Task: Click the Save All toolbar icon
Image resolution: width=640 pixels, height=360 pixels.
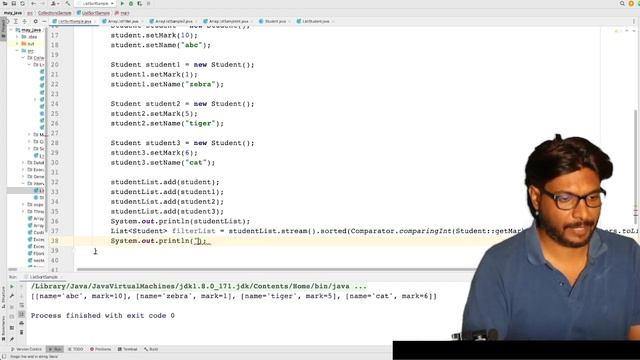Action: pos(14,3)
